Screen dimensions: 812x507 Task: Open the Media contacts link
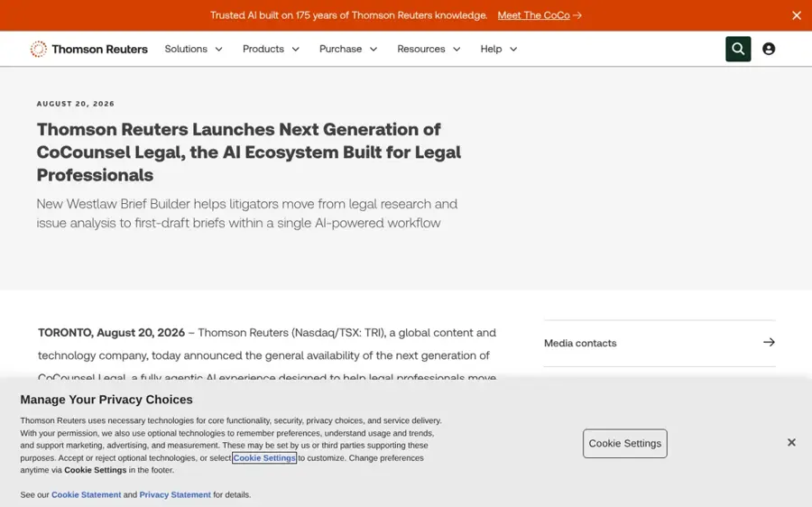coord(660,343)
